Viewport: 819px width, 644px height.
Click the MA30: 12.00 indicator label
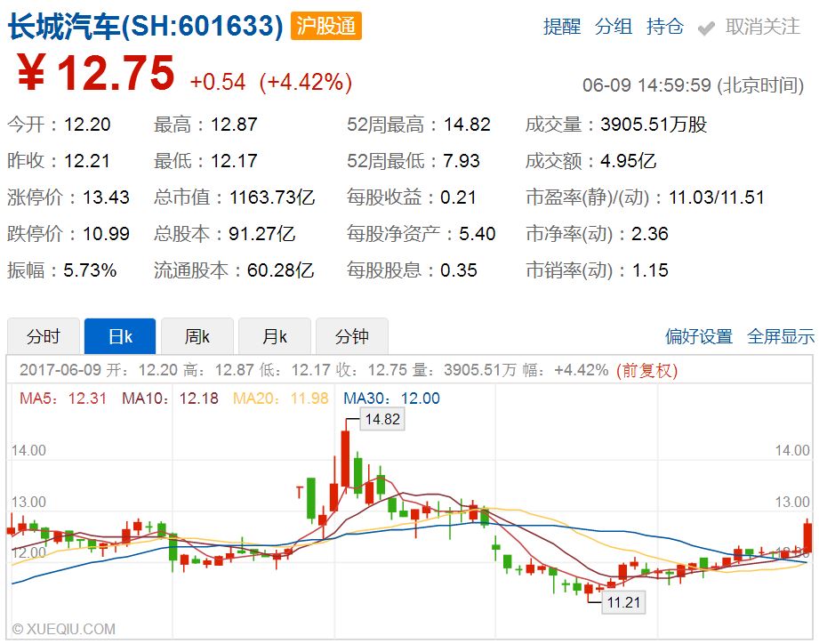point(391,398)
